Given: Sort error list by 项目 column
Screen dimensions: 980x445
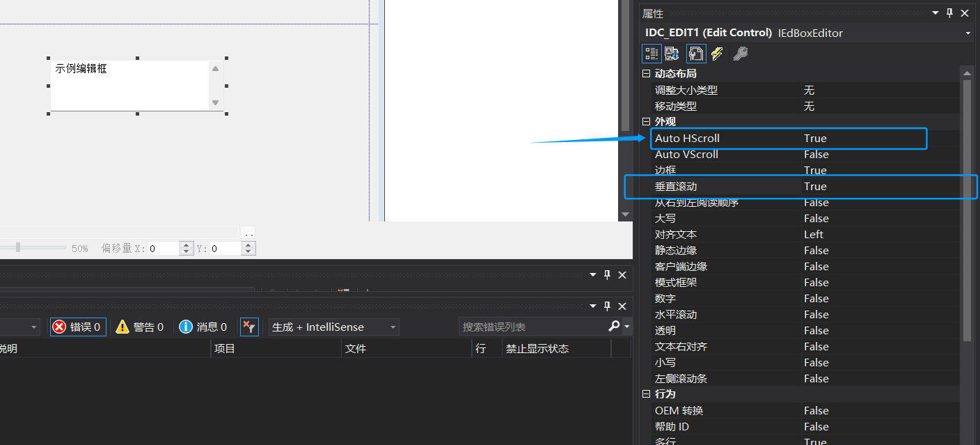Looking at the screenshot, I should point(276,349).
